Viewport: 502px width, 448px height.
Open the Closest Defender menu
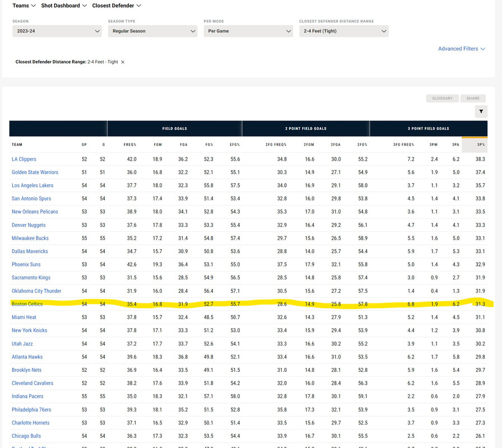pos(117,6)
